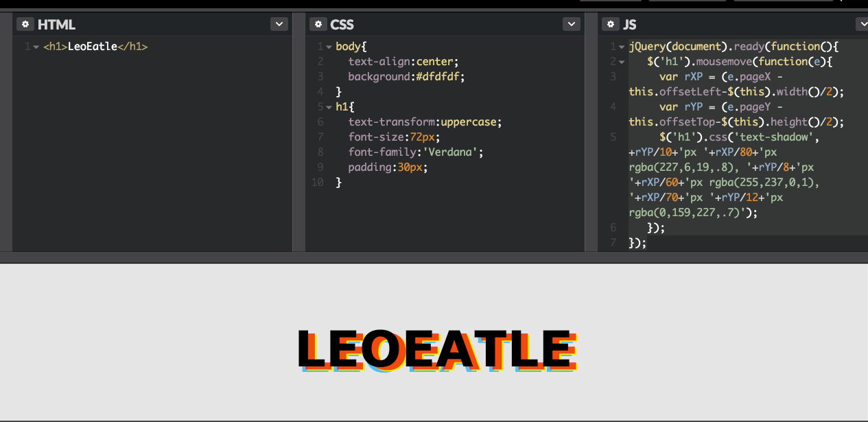Image resolution: width=868 pixels, height=422 pixels.
Task: Collapse the body rule fold arrow in CSS
Action: click(x=329, y=47)
